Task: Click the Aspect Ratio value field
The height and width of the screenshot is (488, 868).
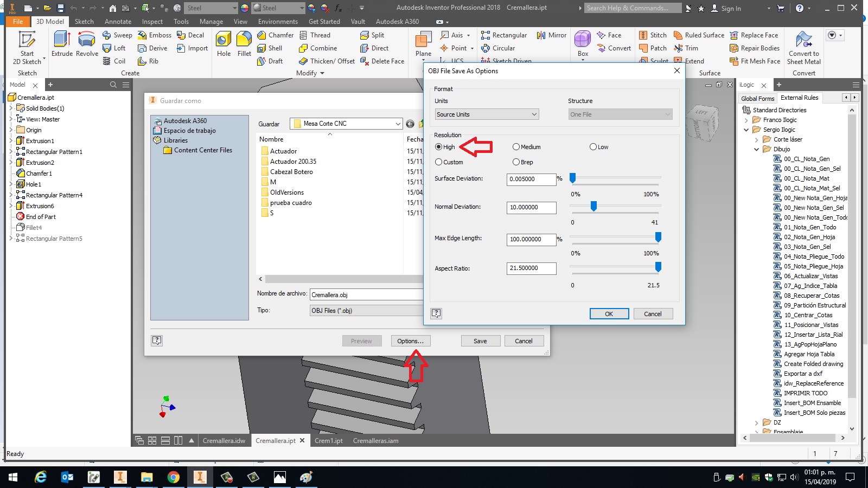Action: click(532, 268)
